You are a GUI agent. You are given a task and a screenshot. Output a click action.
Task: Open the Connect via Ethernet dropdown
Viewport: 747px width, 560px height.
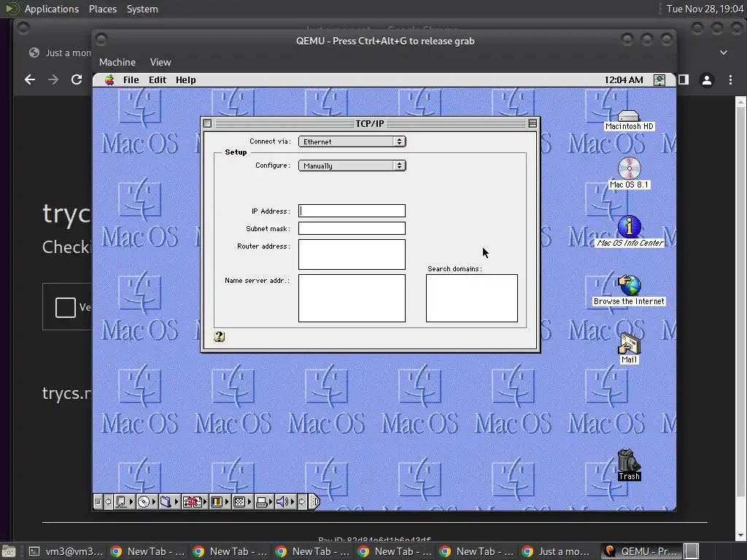(352, 141)
